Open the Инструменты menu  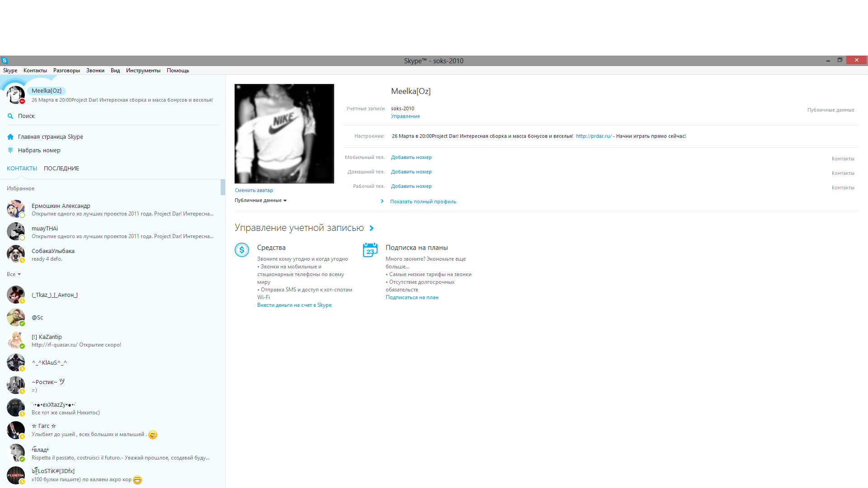pyautogui.click(x=143, y=70)
